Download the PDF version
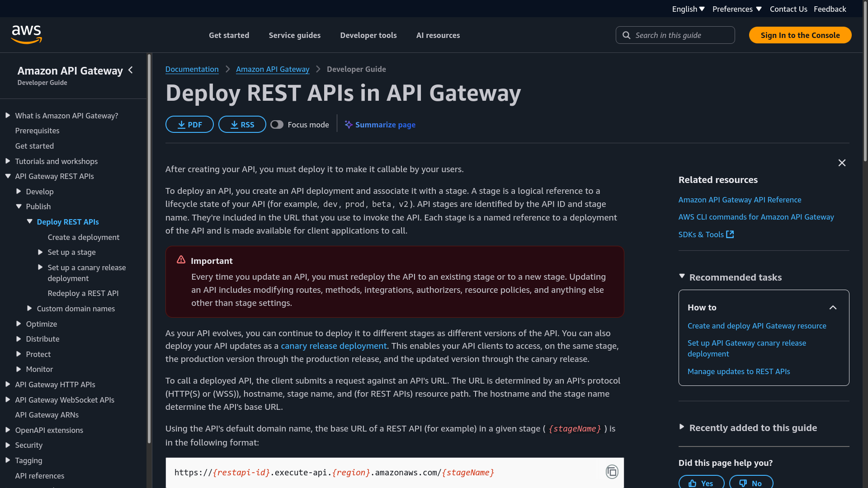868x488 pixels. coord(189,125)
